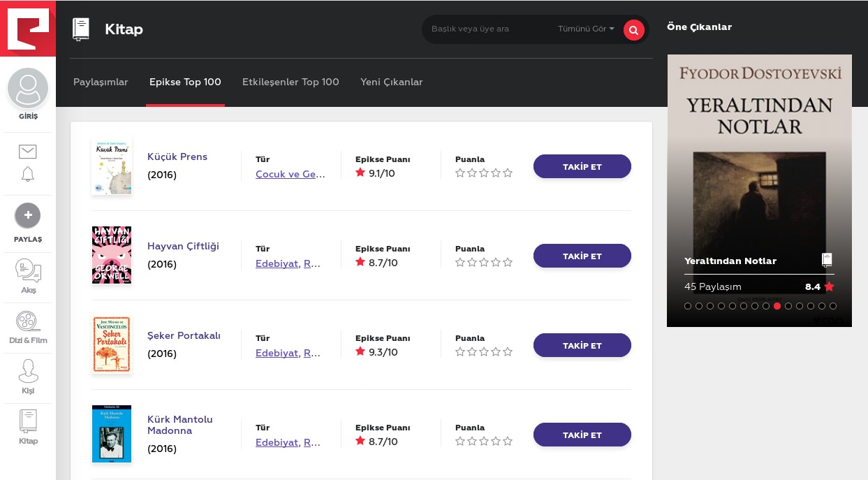This screenshot has width=868, height=480.
Task: Open Edebiyat genre for Kürk Mantolu Madonna
Action: [277, 442]
